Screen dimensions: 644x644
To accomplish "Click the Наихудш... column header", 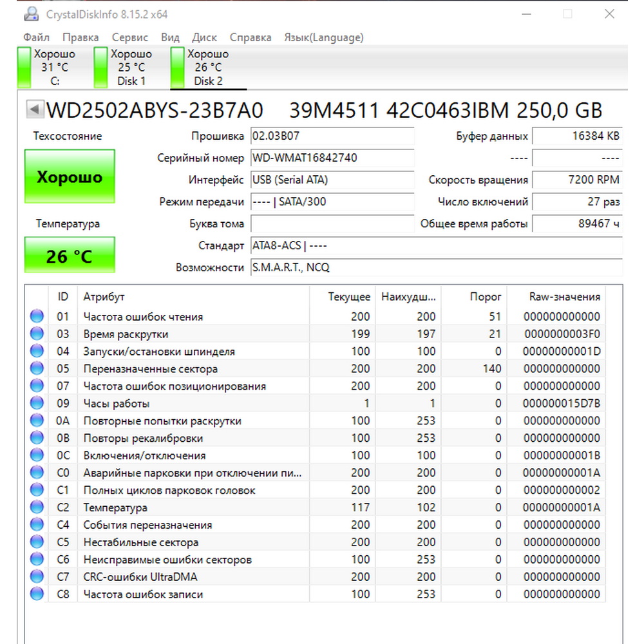I will pos(408,296).
